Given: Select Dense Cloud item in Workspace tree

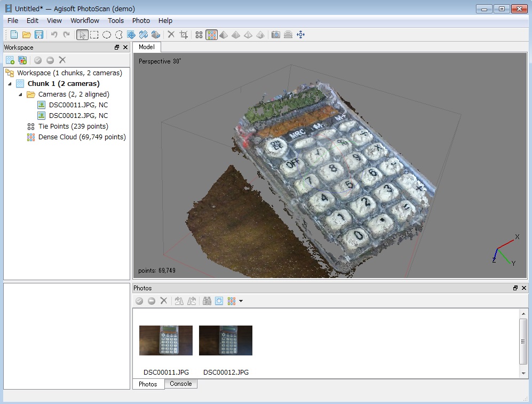Looking at the screenshot, I should point(82,137).
